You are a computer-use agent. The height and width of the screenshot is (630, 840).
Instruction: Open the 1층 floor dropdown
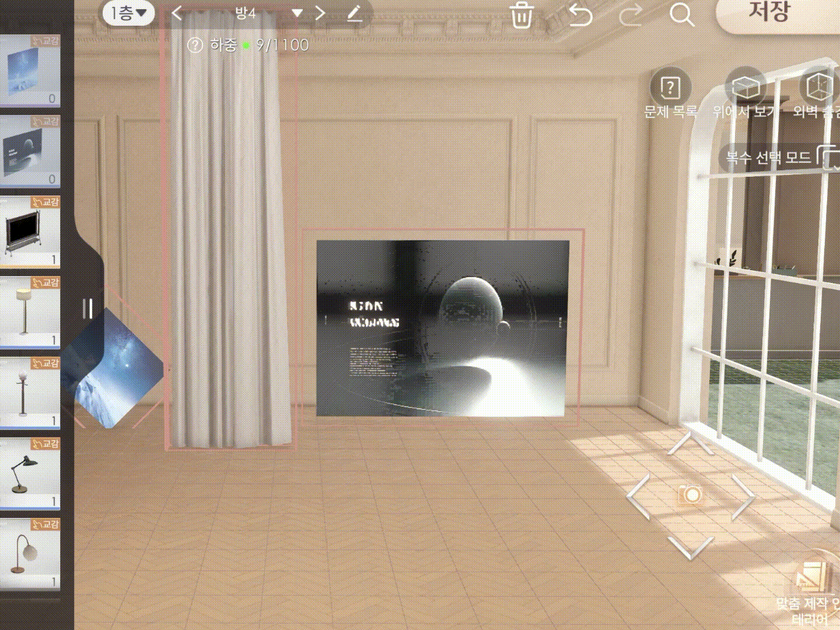pyautogui.click(x=128, y=13)
